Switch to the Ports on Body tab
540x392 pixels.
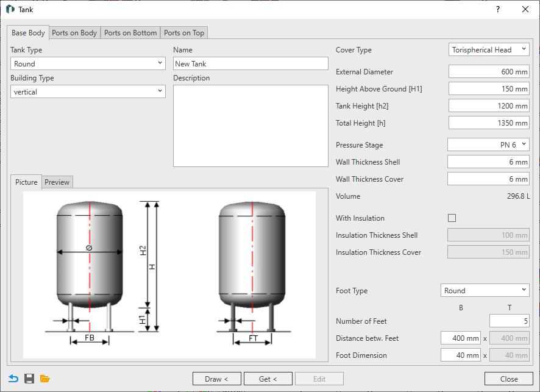74,33
